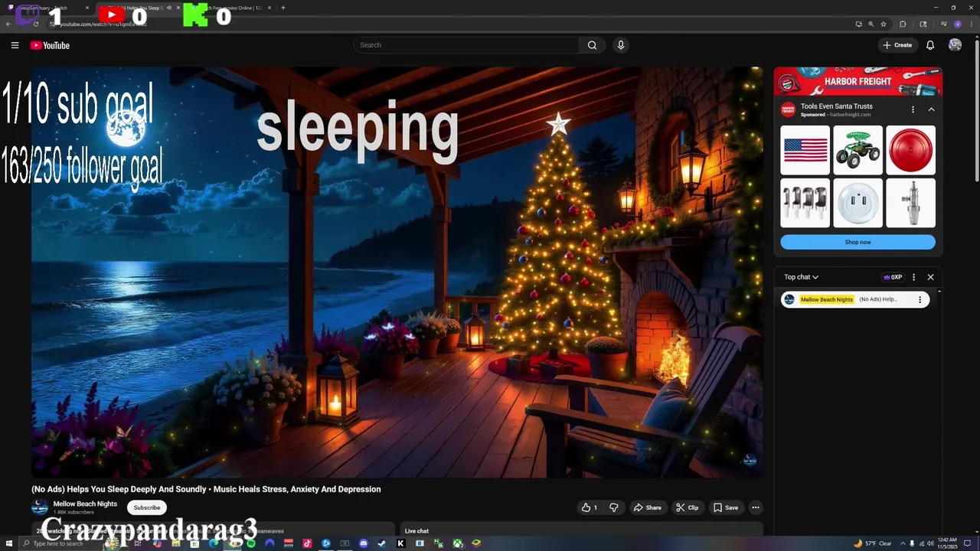Open the socket set product thumbnail
This screenshot has width=980, height=551.
805,203
